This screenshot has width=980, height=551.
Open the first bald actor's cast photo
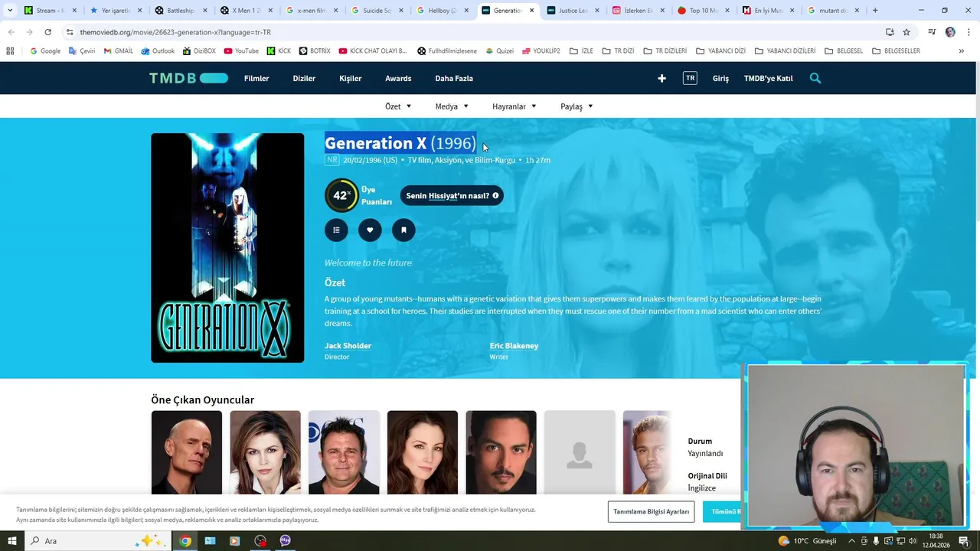(x=187, y=452)
